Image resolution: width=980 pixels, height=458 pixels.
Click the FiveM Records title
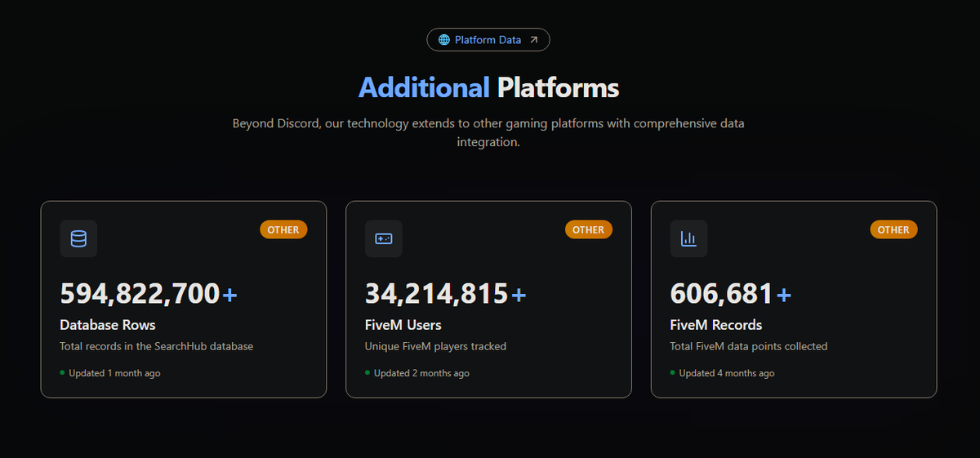point(716,325)
